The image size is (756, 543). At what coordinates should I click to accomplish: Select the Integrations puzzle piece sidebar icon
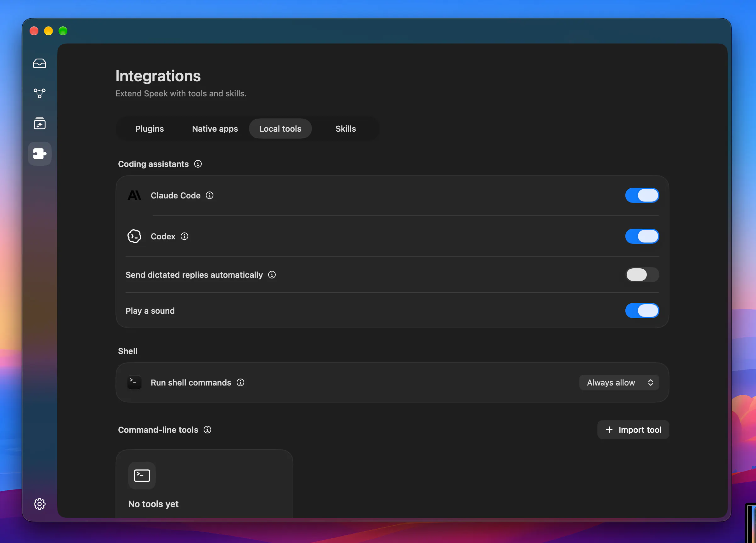click(x=39, y=153)
